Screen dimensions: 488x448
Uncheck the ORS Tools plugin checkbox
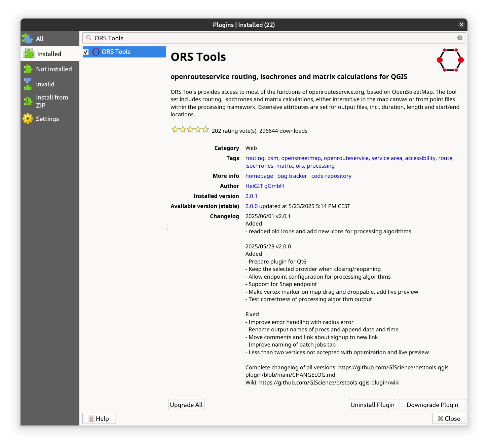86,52
